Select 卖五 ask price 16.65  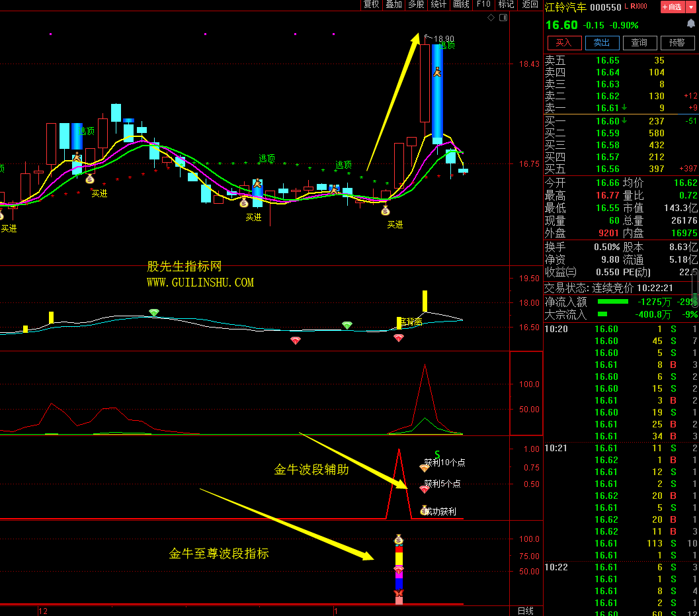[608, 60]
